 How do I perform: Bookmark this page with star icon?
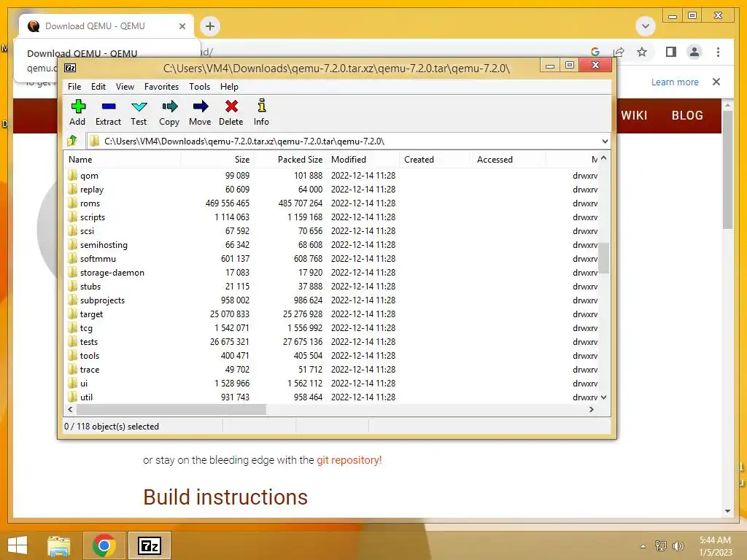[x=642, y=52]
